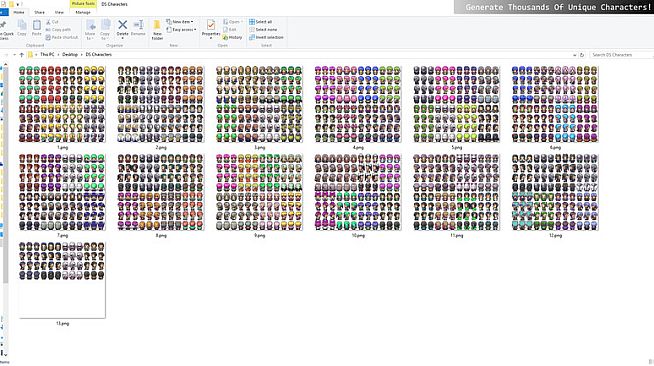Open the Share ribbon tab
Screen dimensions: 654x366
[x=39, y=13]
